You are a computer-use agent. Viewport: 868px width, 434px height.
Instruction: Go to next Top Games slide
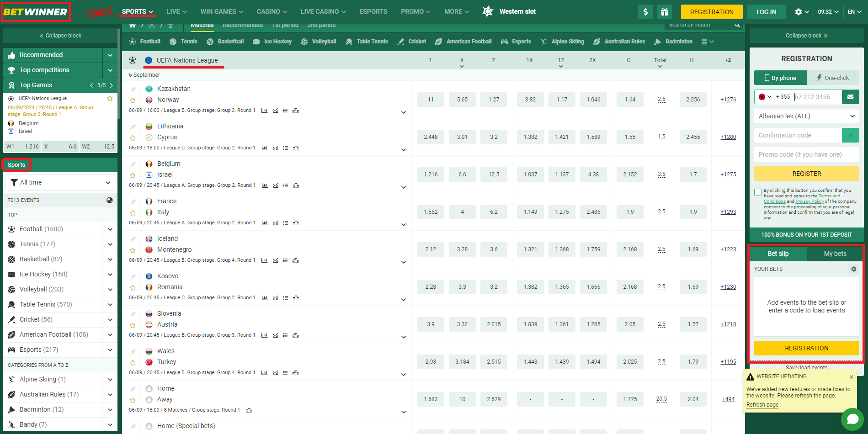coord(111,85)
